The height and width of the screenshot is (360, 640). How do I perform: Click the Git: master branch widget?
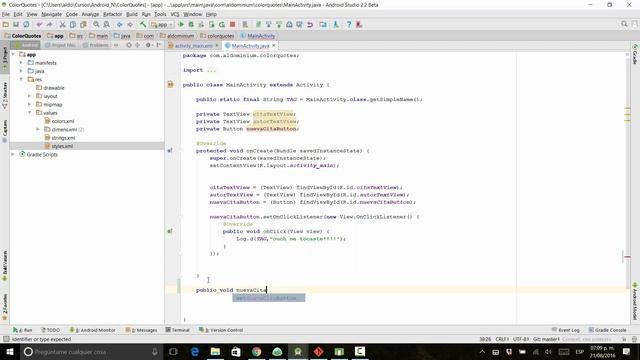[546, 339]
